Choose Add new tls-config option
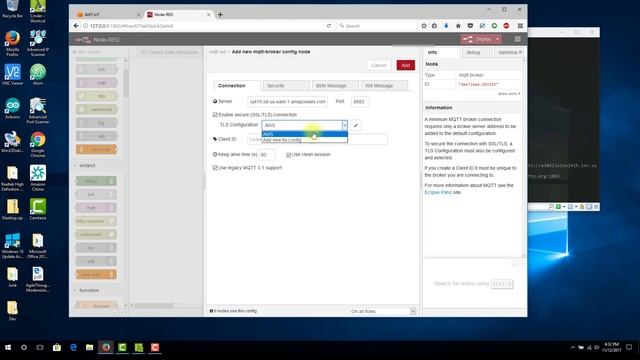 pyautogui.click(x=304, y=140)
